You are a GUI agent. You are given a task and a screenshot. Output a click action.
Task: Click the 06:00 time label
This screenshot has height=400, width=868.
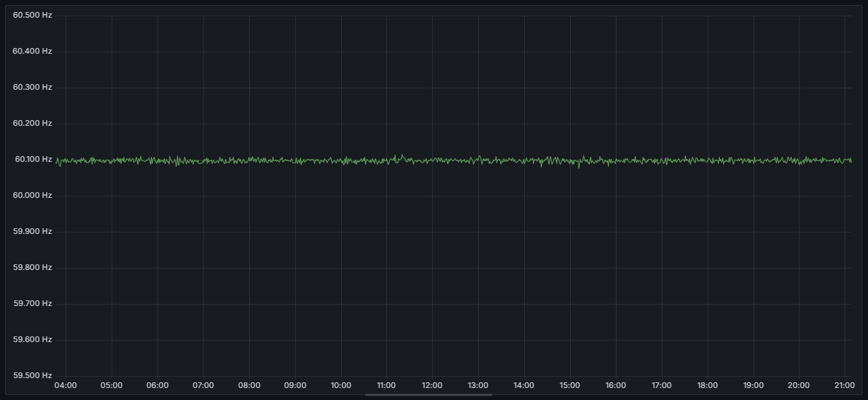[x=157, y=385]
